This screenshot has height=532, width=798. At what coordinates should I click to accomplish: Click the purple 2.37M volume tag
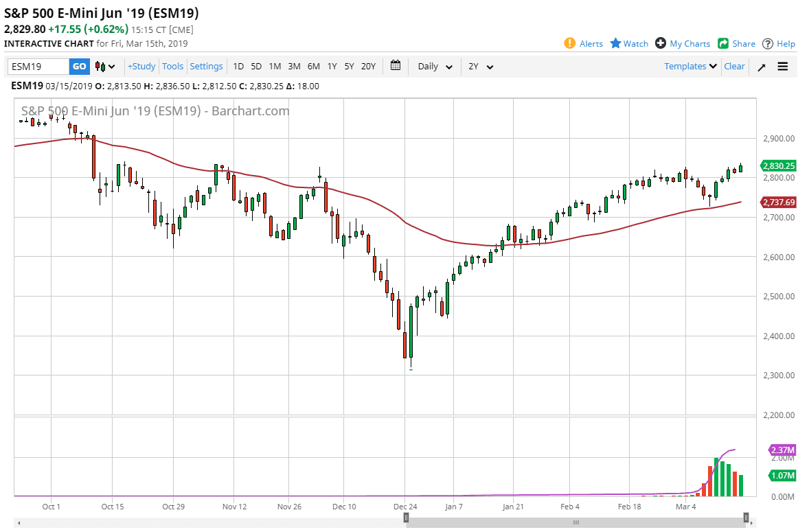point(782,450)
